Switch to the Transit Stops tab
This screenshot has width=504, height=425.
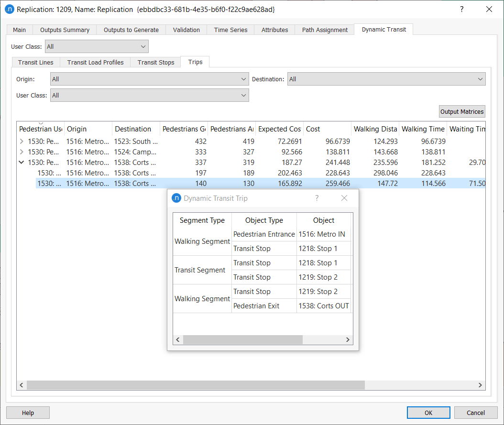(x=155, y=62)
